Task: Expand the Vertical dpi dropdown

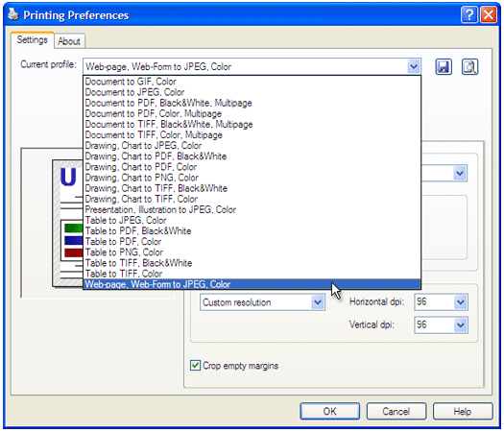Action: 460,325
